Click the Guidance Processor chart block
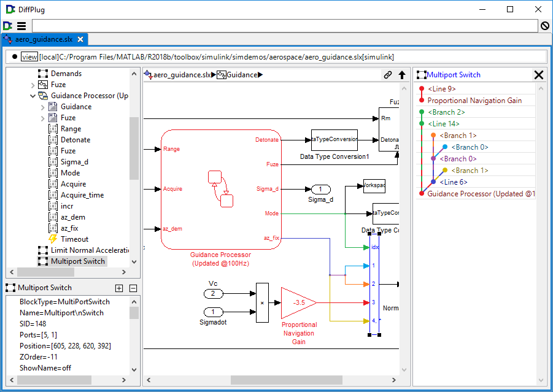The image size is (553, 392). click(x=221, y=190)
